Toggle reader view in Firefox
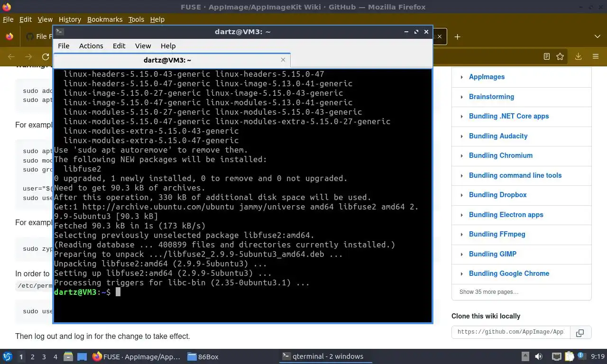Image resolution: width=607 pixels, height=364 pixels. (546, 56)
